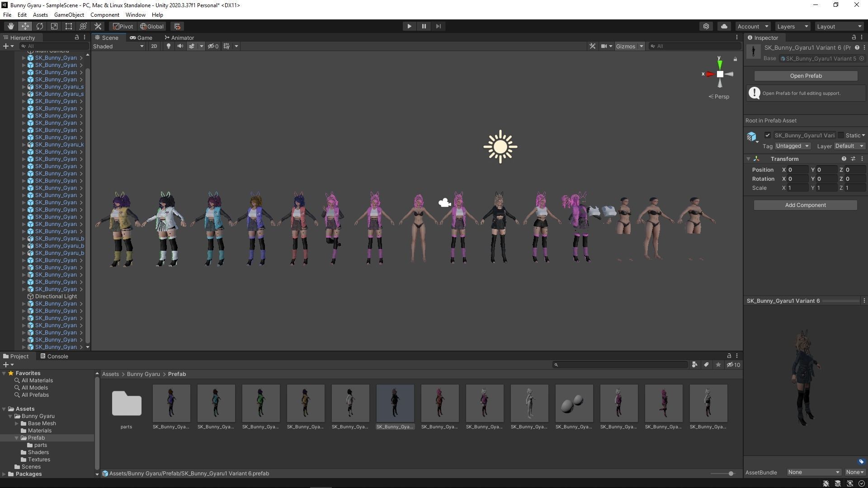Select the Rect transform tool
The image size is (868, 488).
[69, 26]
